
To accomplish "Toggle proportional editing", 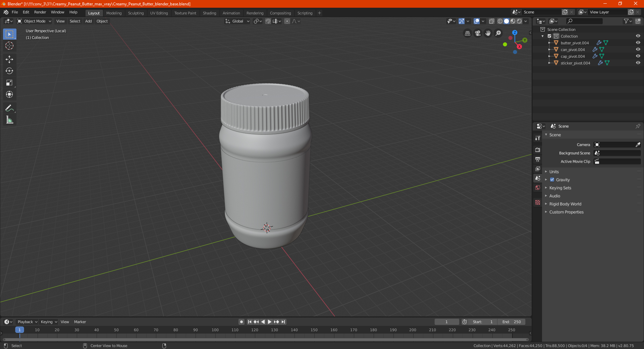I will [287, 21].
